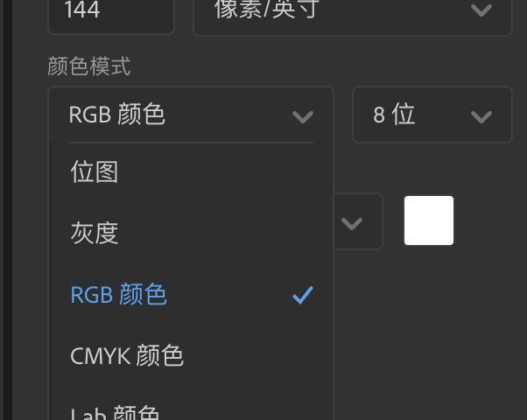
Task: Click the chevron arrow in the 8 位 box
Action: pos(481,117)
